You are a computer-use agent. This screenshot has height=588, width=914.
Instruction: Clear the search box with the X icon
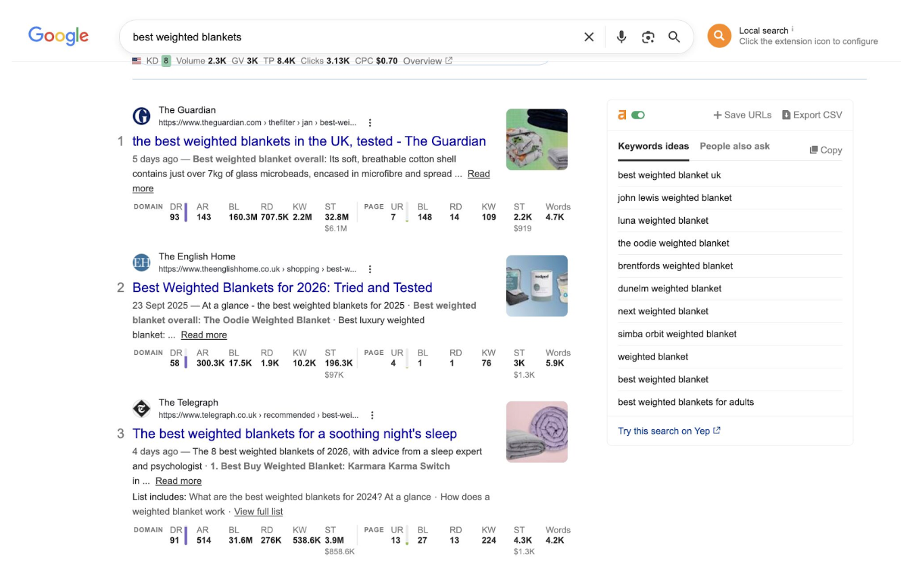point(589,37)
